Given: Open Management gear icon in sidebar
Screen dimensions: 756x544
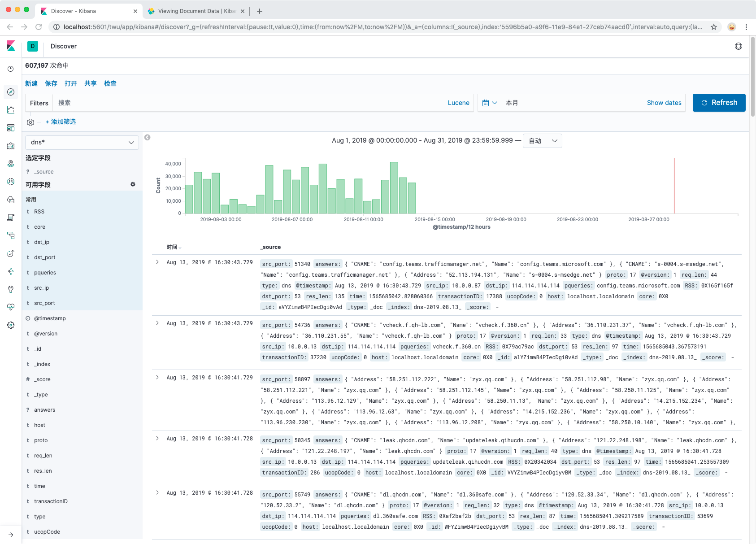Looking at the screenshot, I should click(11, 325).
